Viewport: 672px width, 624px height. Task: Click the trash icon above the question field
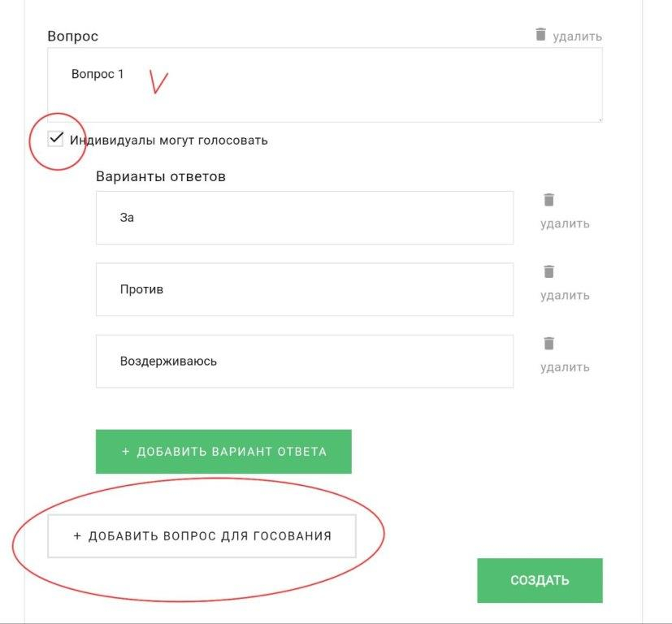[x=540, y=34]
